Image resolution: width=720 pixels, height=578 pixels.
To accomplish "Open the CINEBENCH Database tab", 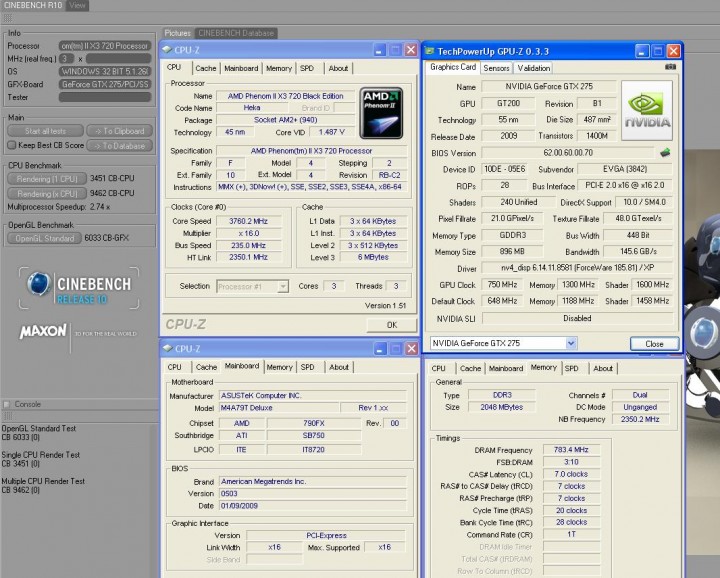I will click(237, 33).
